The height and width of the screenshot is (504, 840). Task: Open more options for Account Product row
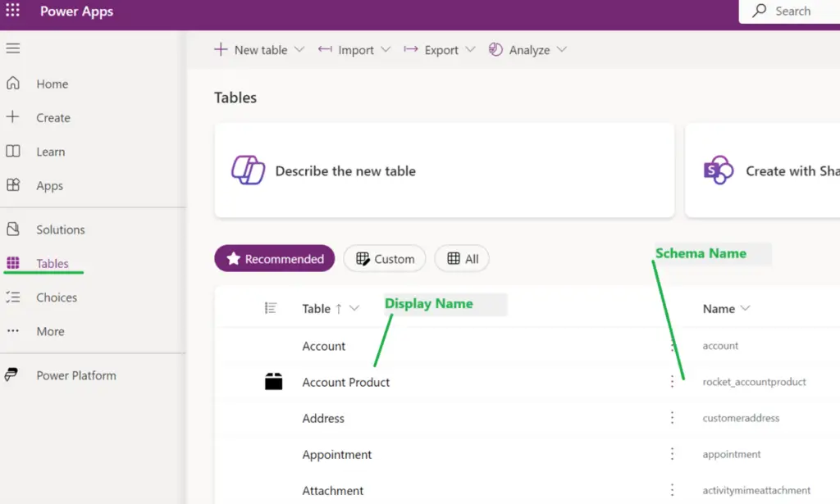(673, 381)
